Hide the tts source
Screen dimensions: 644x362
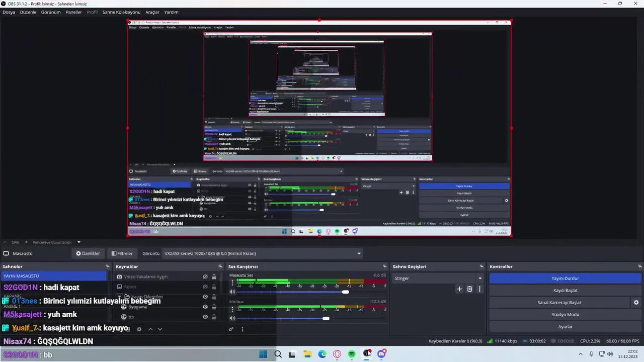click(x=205, y=317)
